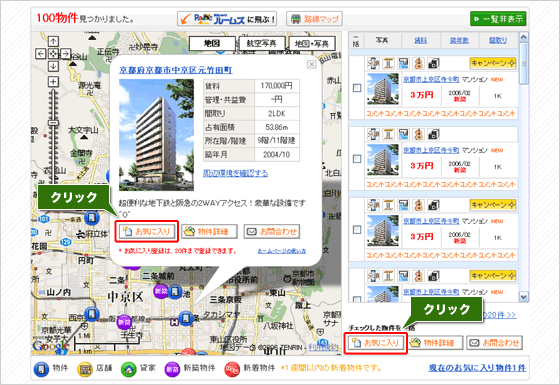Click お気に入り button in property popup
Image resolution: width=560 pixels, height=385 pixels.
pos(147,231)
